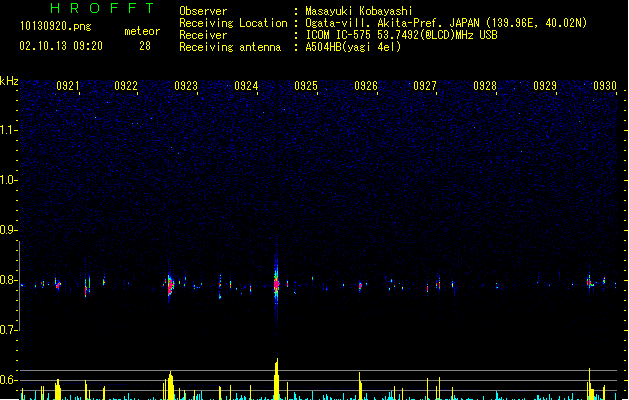Viewport: 629px width, 400px height.
Task: Click the Receiving antenna label
Action: tap(230, 47)
